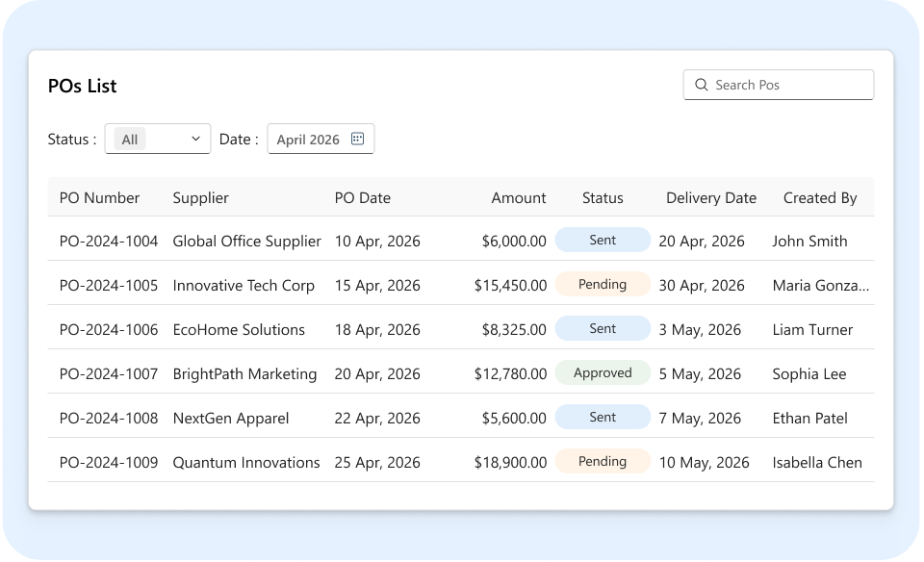
Task: Click supplier Global Office Supplier
Action: [247, 241]
